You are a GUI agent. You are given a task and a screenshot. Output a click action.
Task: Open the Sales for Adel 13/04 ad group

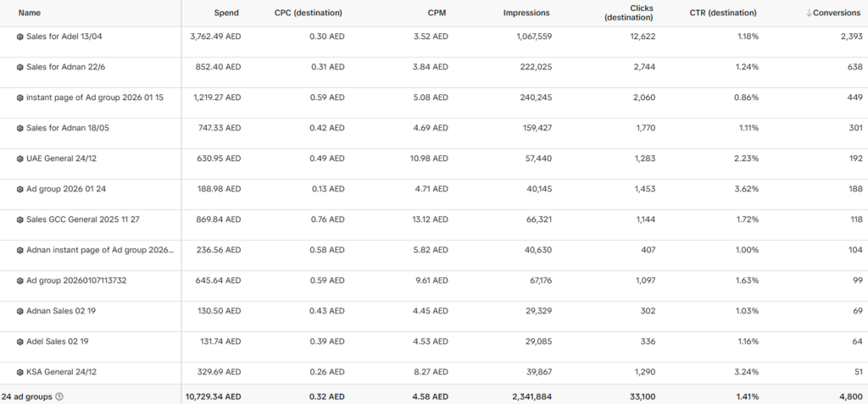tap(64, 36)
